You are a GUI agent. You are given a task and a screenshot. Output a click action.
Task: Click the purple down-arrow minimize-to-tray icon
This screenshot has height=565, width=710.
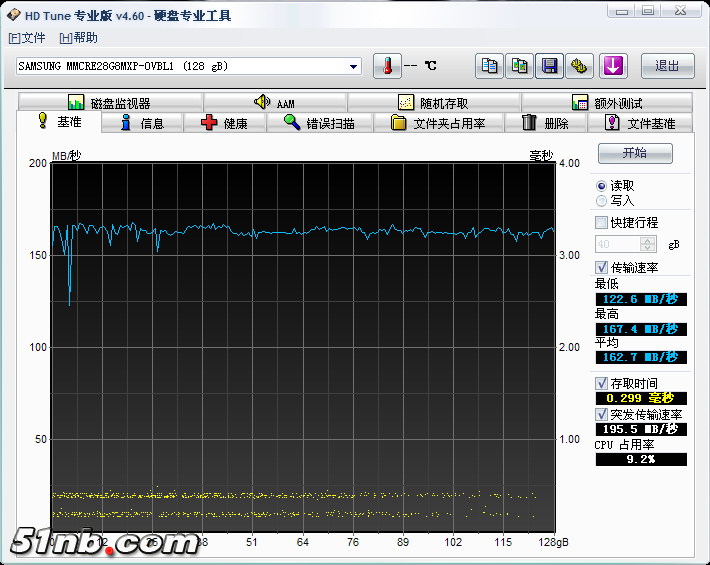pos(613,66)
